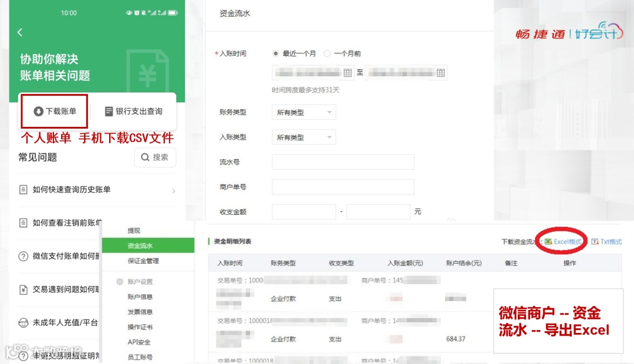Open 操作证书 in the sidebar
This screenshot has height=364, width=634.
(x=140, y=327)
